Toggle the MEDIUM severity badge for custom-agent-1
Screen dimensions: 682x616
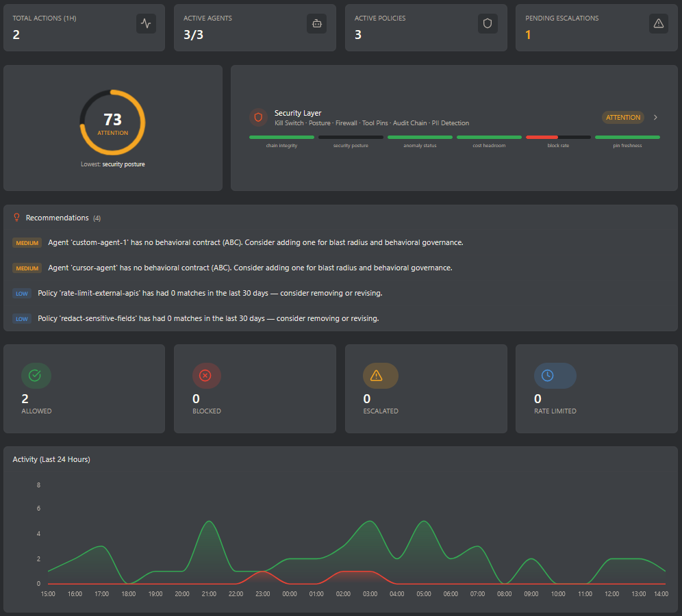[x=27, y=242]
